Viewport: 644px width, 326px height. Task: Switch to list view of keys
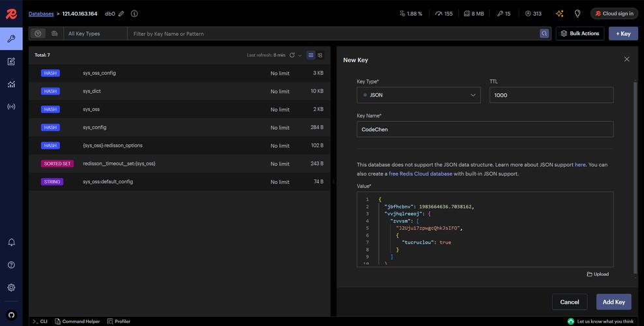pyautogui.click(x=311, y=55)
